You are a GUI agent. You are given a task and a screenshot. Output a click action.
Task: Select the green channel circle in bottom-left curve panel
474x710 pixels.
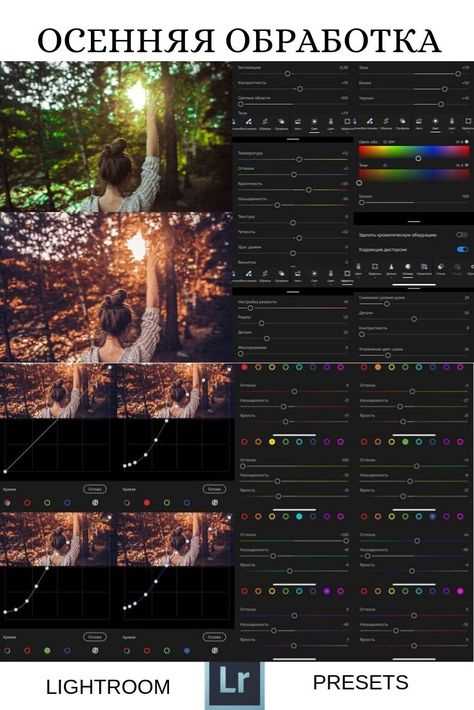[47, 651]
